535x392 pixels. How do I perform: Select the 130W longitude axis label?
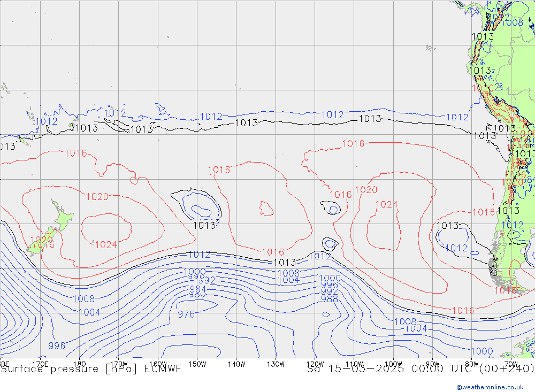[x=276, y=364]
